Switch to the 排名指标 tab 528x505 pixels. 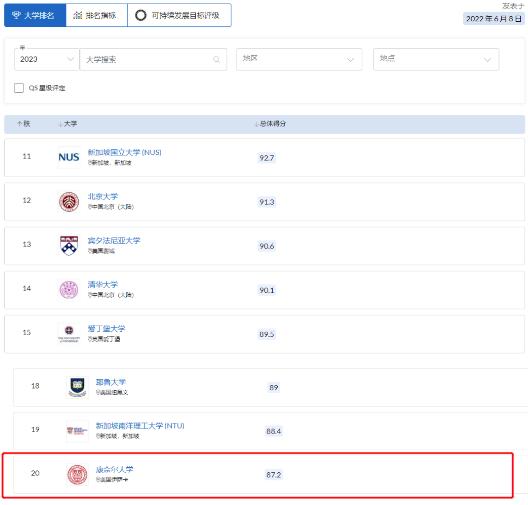(x=96, y=15)
